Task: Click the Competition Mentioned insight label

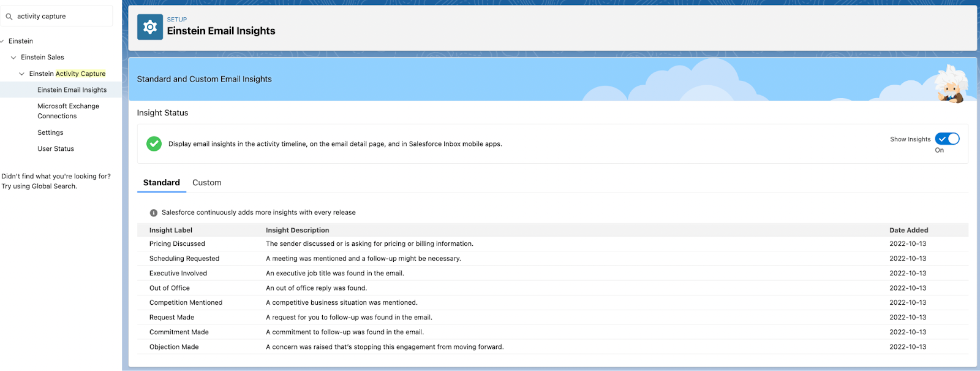Action: (x=186, y=303)
